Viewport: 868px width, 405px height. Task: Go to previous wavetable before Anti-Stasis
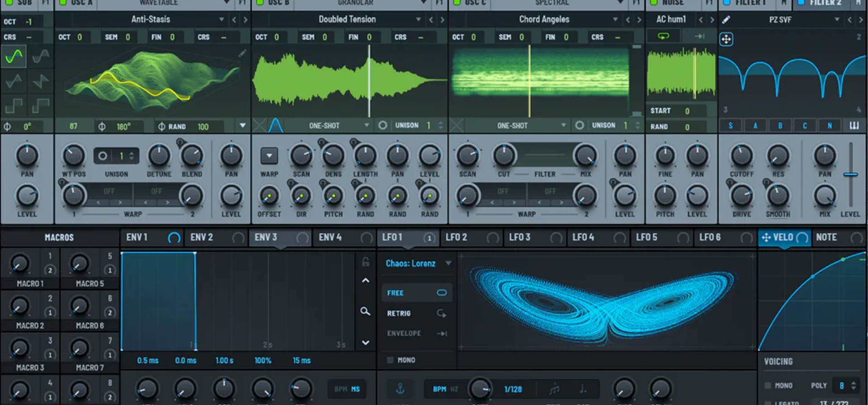tap(234, 19)
